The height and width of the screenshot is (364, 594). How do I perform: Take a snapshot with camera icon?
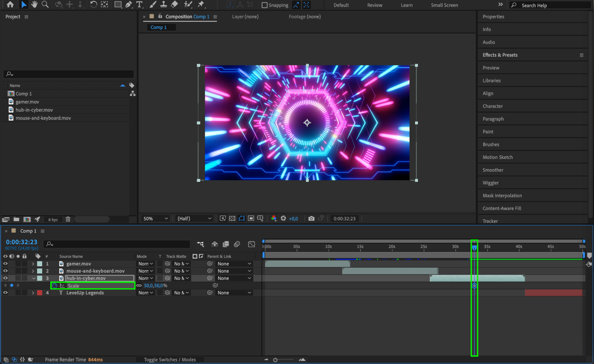[311, 218]
